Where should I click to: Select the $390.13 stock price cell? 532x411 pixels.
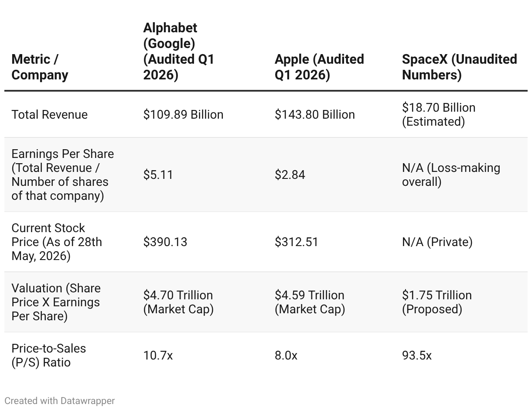point(165,242)
